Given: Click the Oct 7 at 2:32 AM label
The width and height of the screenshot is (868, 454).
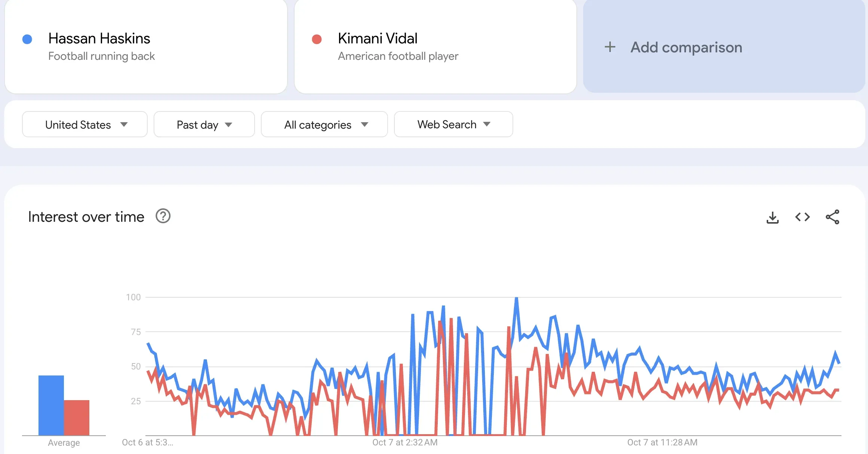Looking at the screenshot, I should [x=405, y=442].
